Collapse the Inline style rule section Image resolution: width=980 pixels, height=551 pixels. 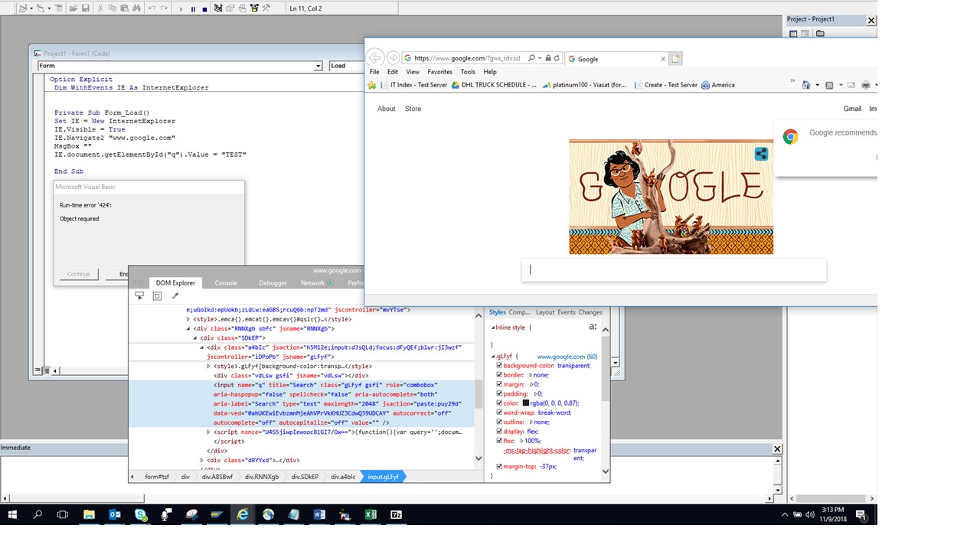point(493,328)
